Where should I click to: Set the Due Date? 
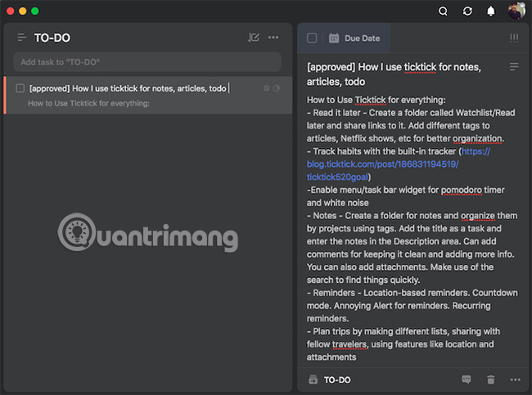(362, 38)
